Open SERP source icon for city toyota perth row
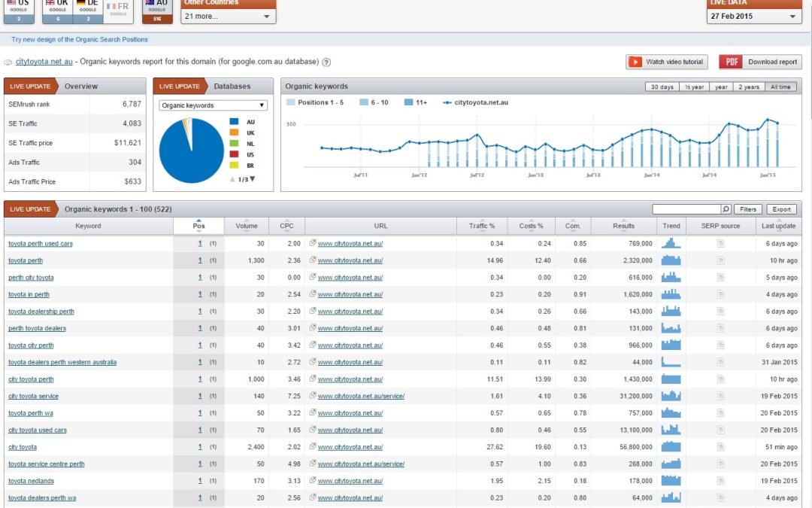This screenshot has width=812, height=508. 720,379
